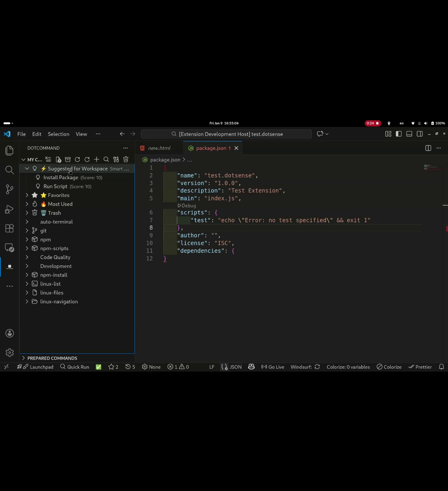Click the Prettier status bar icon

420,367
